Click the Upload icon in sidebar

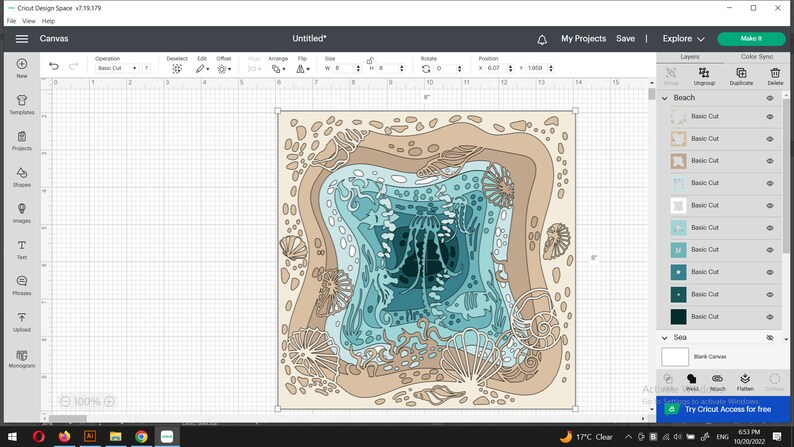click(x=22, y=322)
